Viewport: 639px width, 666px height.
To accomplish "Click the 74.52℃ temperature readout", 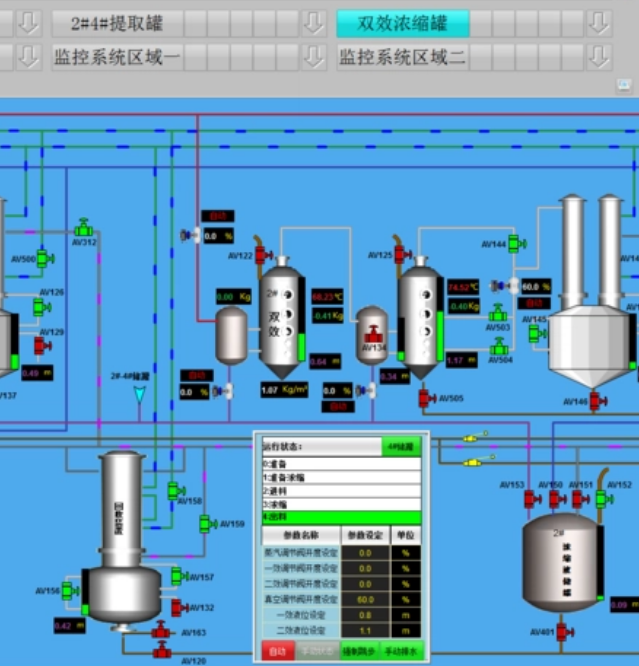I will tap(463, 288).
